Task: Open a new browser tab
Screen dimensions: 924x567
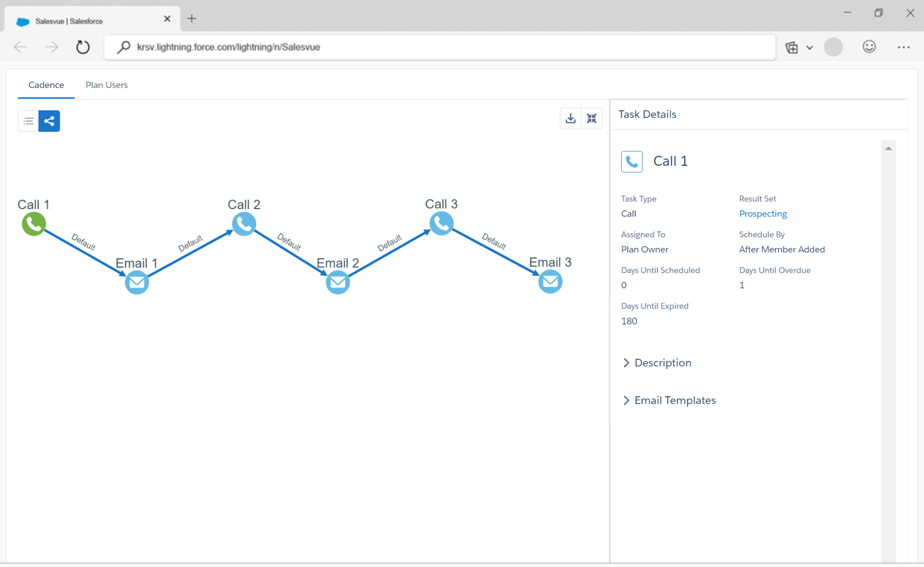Action: click(191, 18)
